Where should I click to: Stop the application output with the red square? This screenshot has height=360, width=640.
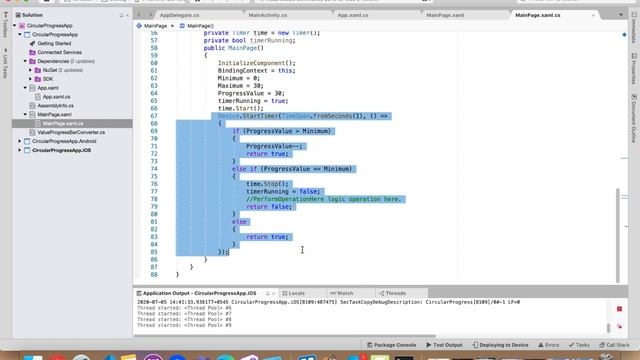tap(619, 309)
